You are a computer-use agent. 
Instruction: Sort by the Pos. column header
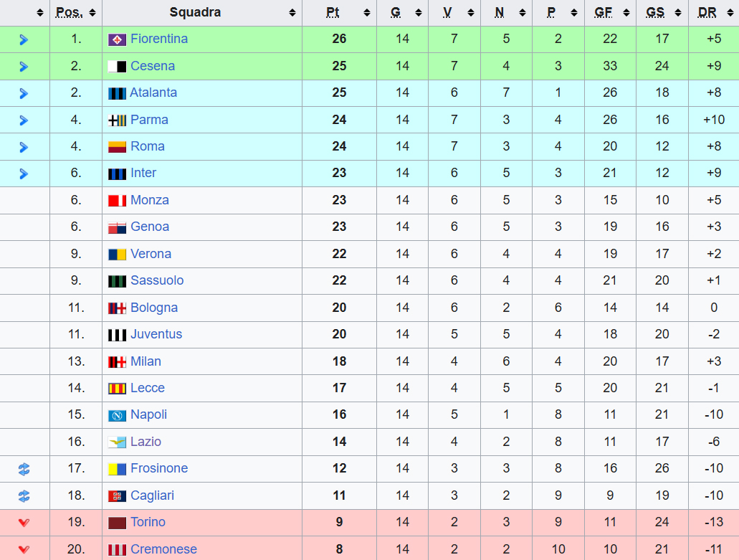point(75,13)
